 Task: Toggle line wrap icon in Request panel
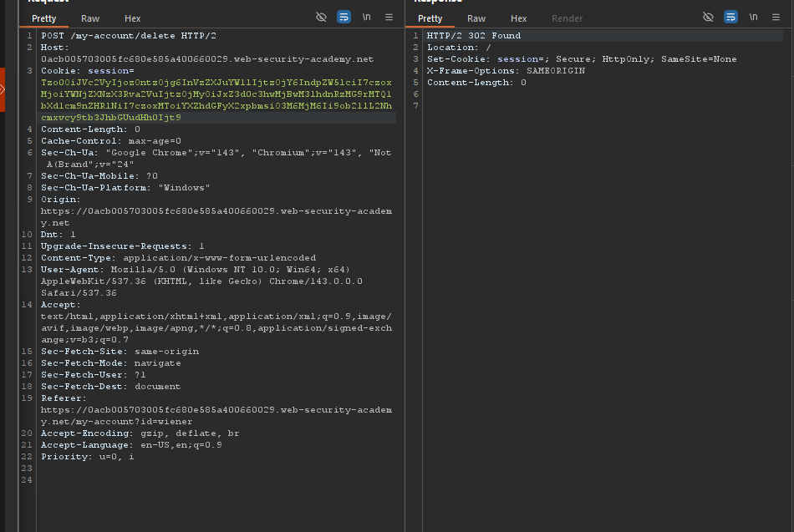click(x=344, y=18)
